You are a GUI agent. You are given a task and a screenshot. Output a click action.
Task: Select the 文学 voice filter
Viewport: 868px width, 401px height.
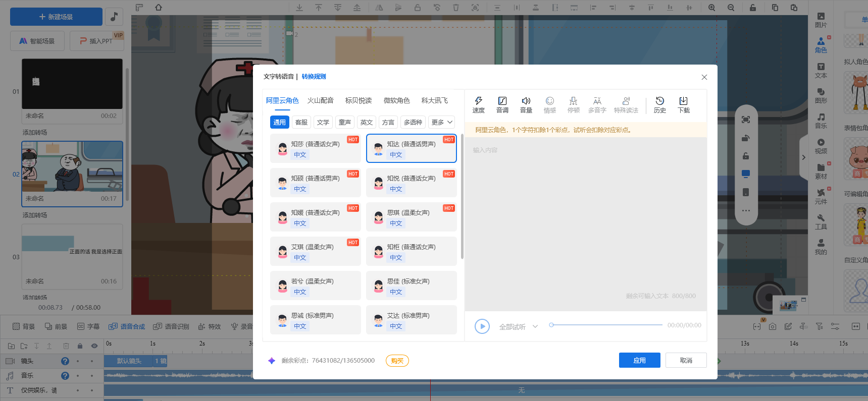(323, 122)
